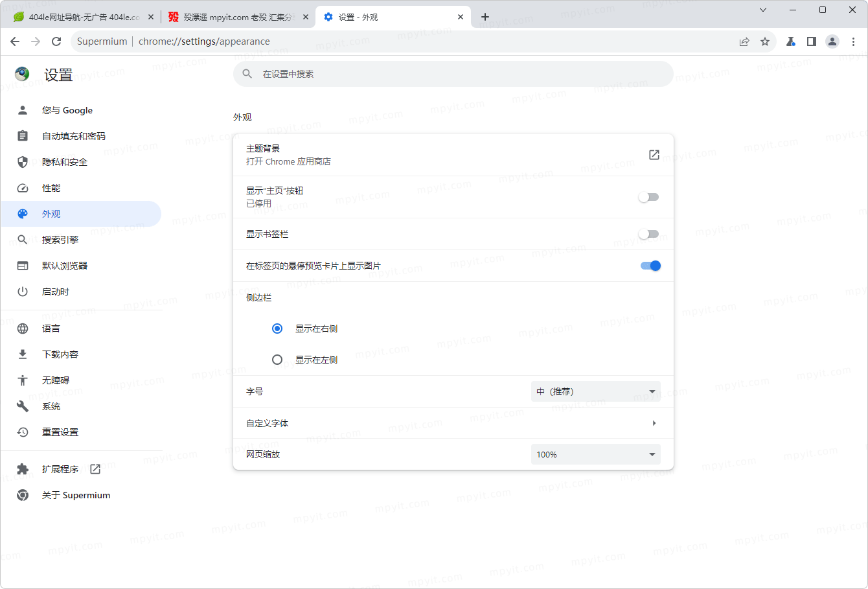Open the 默认浏览器 settings section
868x589 pixels.
[81, 266]
